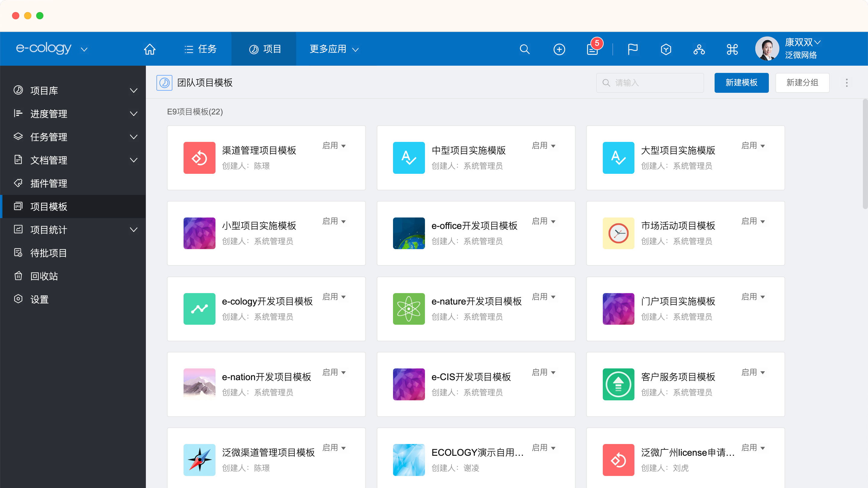Open the 更多应用 menu
Screen dimensions: 868x488
click(334, 49)
